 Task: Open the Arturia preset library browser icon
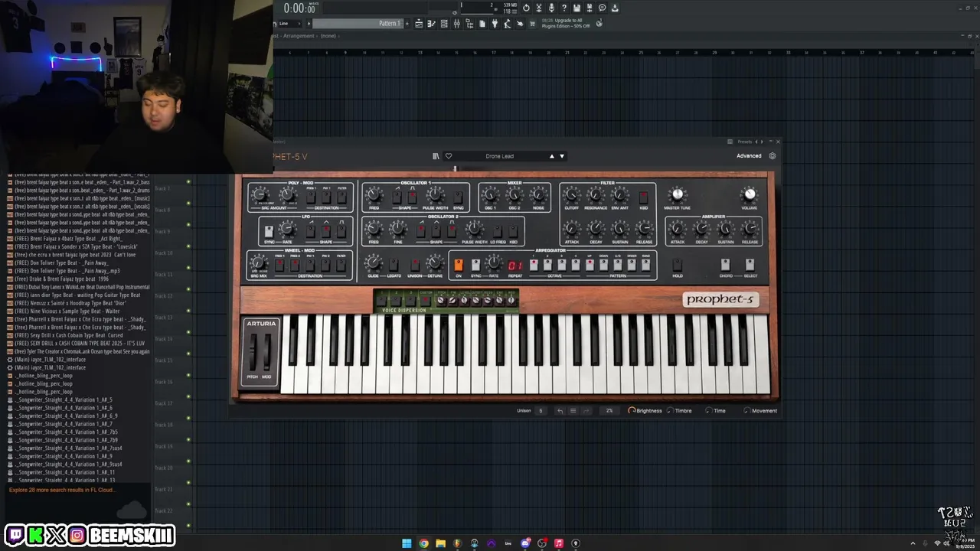(436, 156)
